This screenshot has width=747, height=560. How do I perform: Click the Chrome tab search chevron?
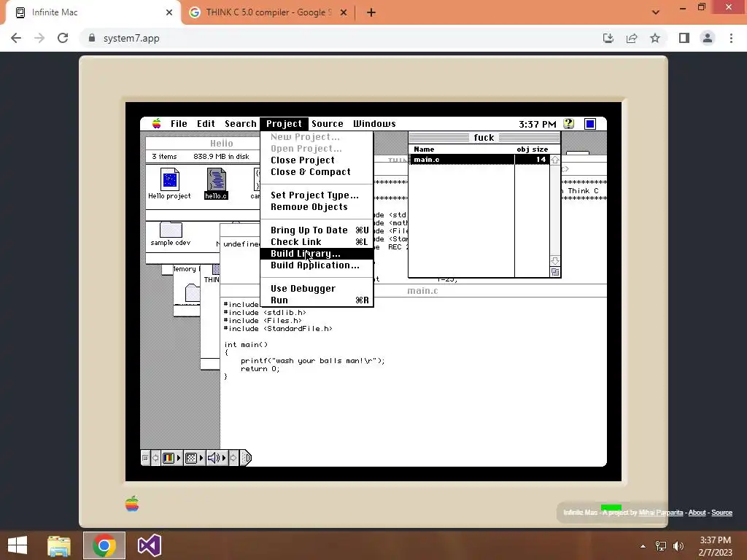pyautogui.click(x=656, y=12)
